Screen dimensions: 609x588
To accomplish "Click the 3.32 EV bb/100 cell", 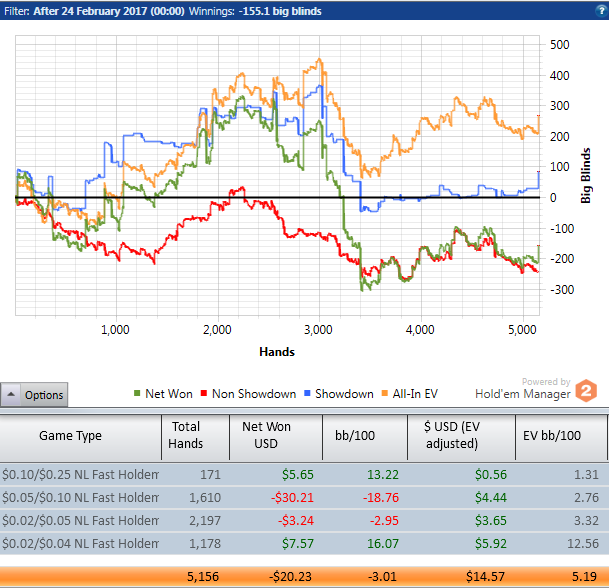I will coord(586,520).
